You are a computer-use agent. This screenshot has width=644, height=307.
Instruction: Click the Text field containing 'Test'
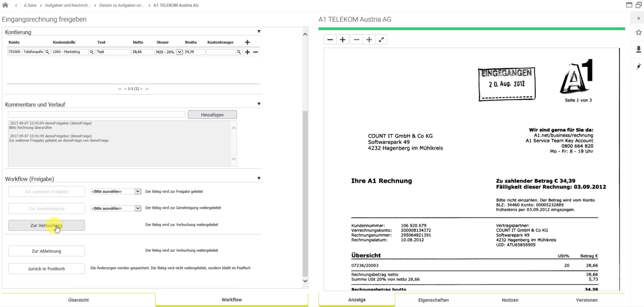[x=113, y=52]
